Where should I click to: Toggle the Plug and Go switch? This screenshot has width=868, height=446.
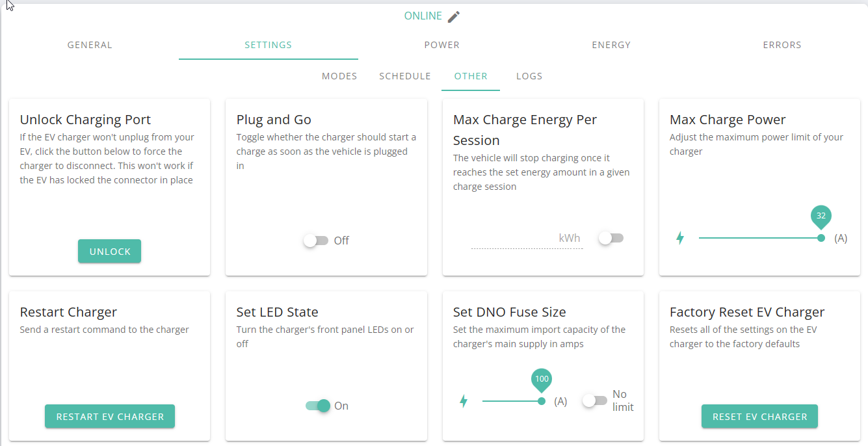[x=316, y=241]
